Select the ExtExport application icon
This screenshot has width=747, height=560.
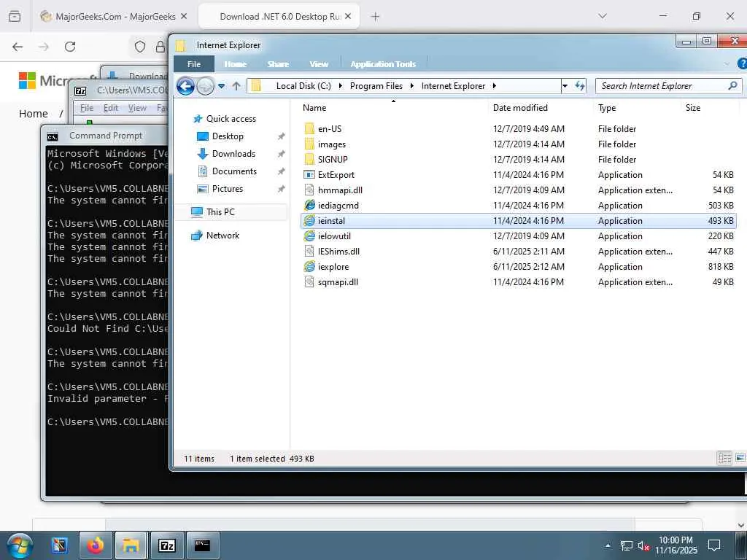click(309, 175)
